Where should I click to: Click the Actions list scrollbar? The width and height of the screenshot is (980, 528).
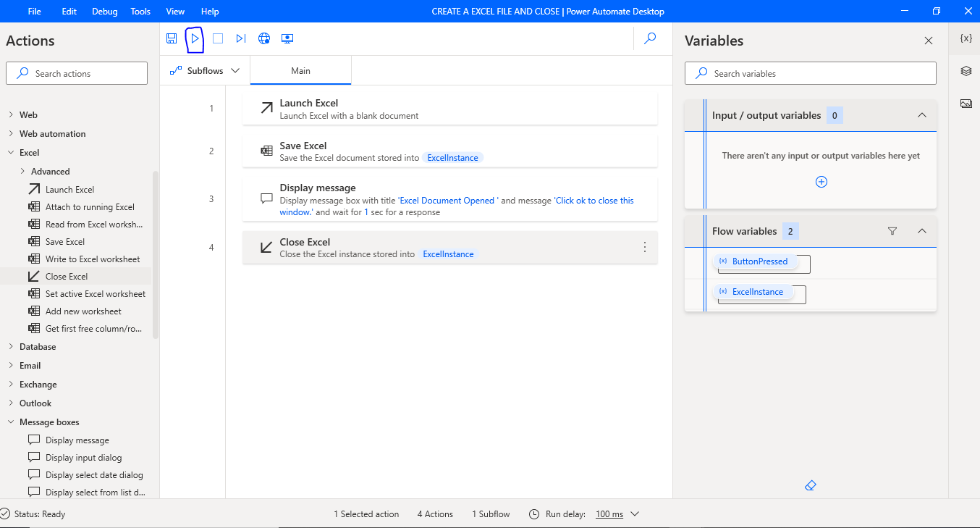156,255
